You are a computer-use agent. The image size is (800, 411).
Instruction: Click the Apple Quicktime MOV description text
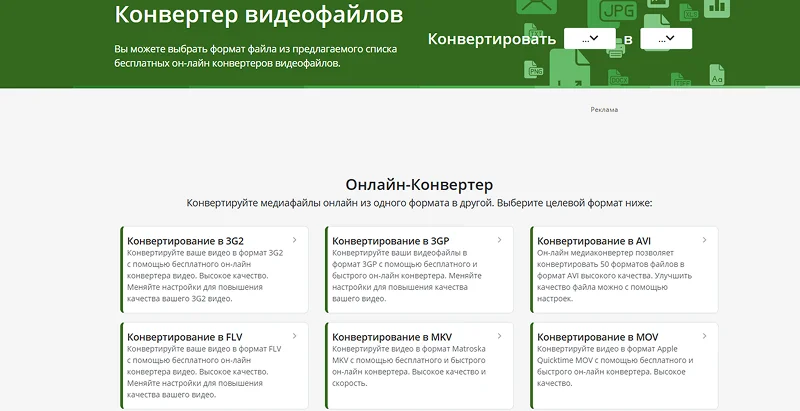[615, 366]
